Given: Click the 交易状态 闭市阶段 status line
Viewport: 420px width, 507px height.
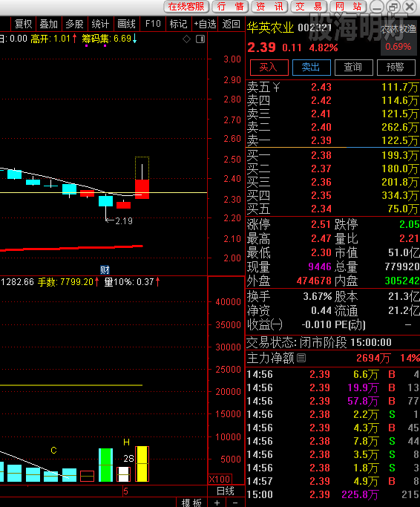Looking at the screenshot, I should [x=319, y=342].
